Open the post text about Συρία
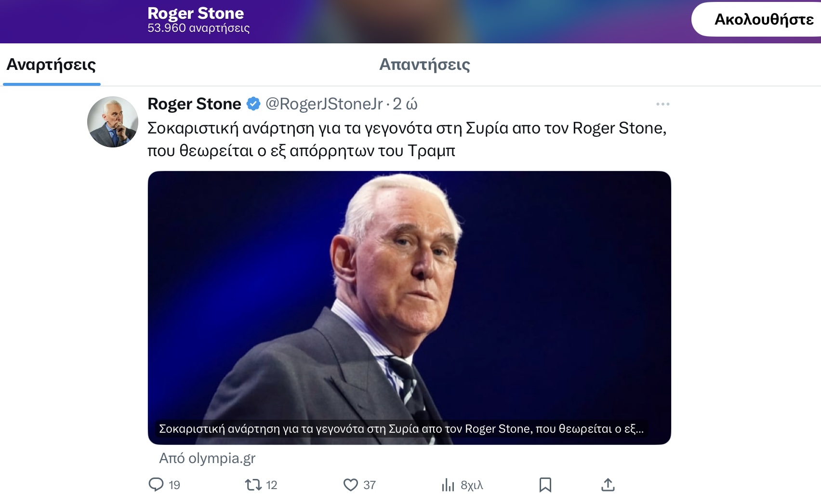This screenshot has width=821, height=504. [407, 139]
